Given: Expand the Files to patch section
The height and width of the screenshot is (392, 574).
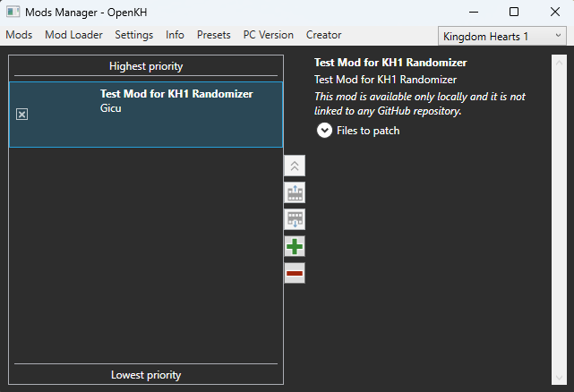Looking at the screenshot, I should point(324,131).
